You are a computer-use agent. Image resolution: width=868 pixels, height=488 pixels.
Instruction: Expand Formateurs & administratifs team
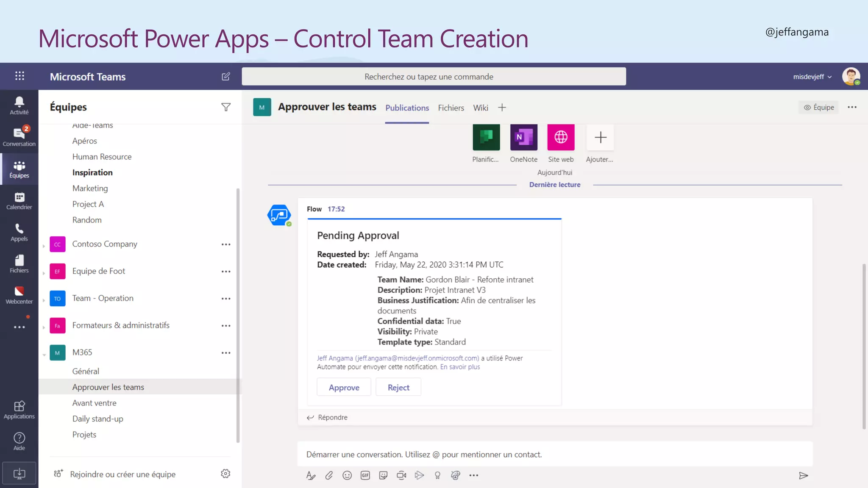click(x=44, y=327)
